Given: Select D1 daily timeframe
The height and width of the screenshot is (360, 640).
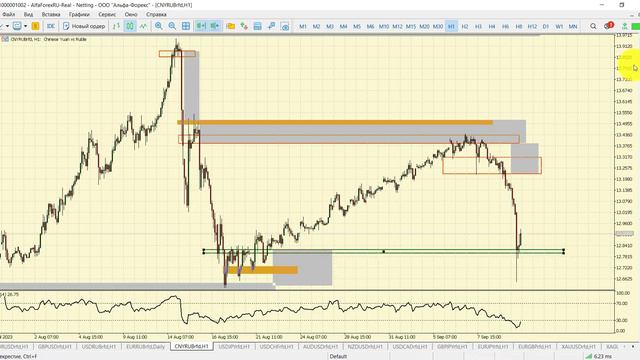Looking at the screenshot, I should 546,26.
